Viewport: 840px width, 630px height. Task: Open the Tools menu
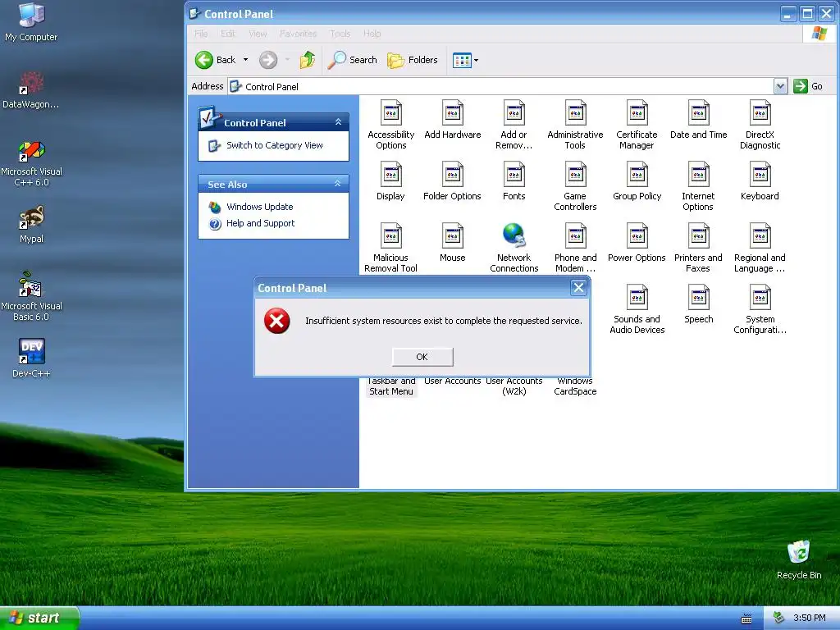[x=340, y=34]
